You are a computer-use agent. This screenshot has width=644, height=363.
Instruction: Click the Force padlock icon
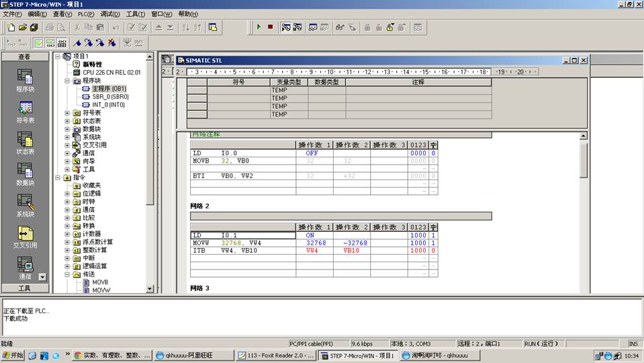pos(367,28)
